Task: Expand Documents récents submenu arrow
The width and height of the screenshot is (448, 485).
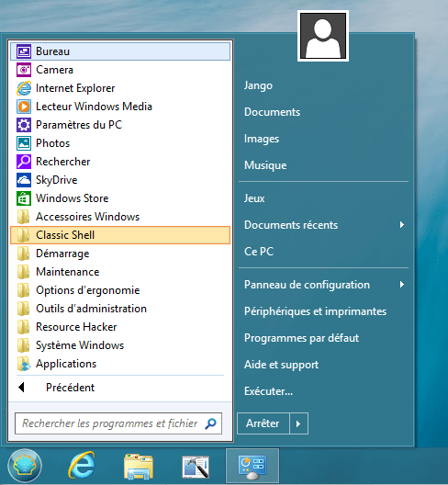Action: click(401, 224)
